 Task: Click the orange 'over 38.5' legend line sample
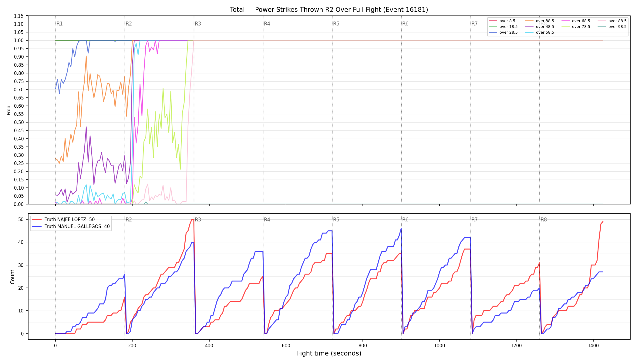pyautogui.click(x=529, y=21)
